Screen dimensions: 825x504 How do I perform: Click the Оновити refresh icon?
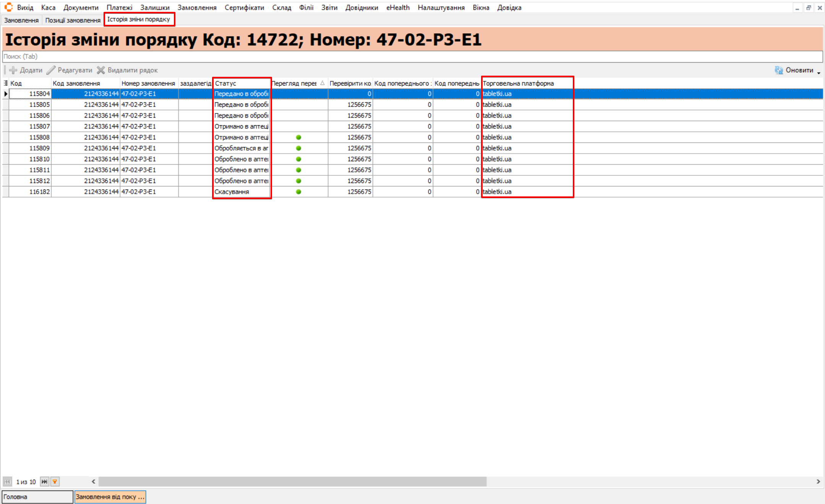[779, 70]
